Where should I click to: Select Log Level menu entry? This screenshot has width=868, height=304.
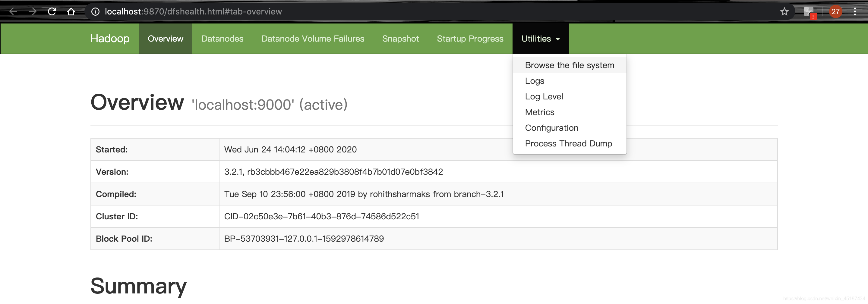570,97
